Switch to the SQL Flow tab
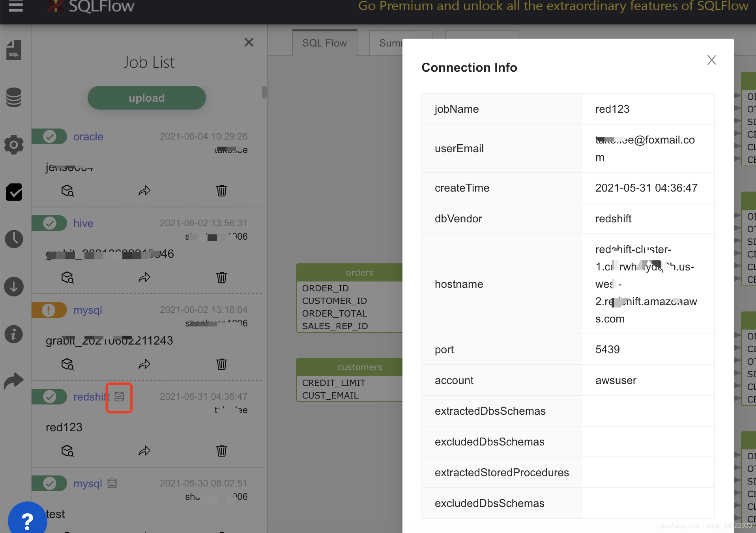 coord(324,43)
